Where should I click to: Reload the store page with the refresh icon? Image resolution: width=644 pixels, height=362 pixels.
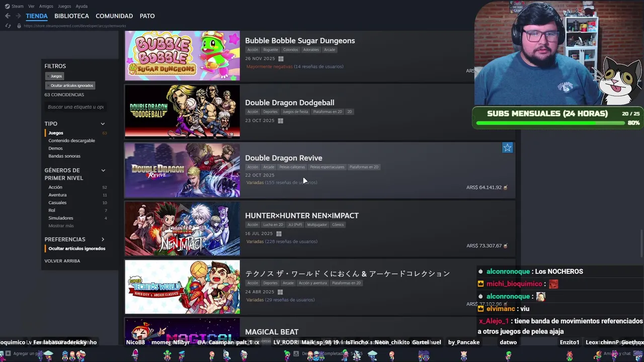[x=8, y=26]
